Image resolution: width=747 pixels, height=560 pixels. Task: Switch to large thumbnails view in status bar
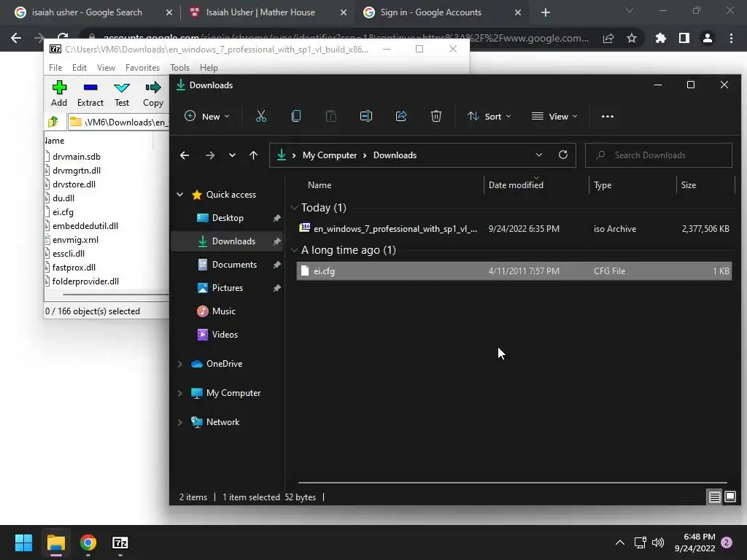point(729,497)
